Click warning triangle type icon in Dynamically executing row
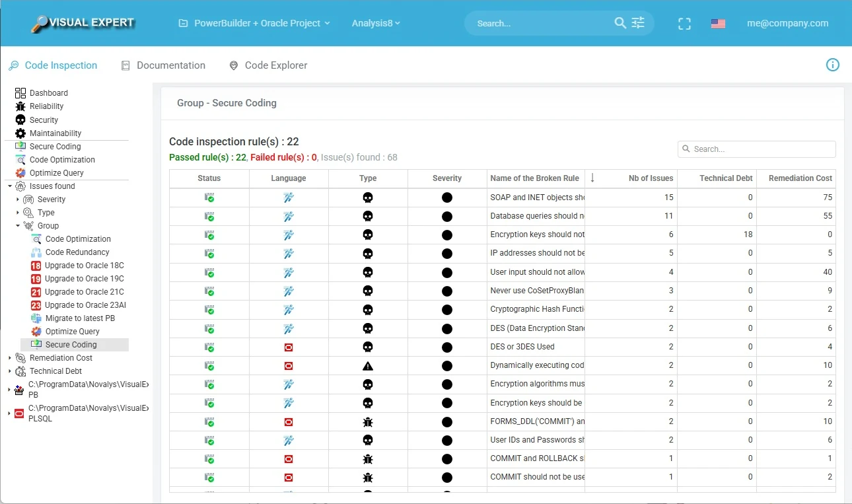852x504 pixels. click(368, 365)
